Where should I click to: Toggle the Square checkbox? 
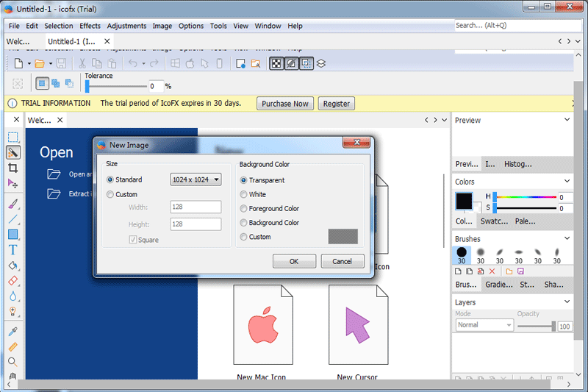133,240
